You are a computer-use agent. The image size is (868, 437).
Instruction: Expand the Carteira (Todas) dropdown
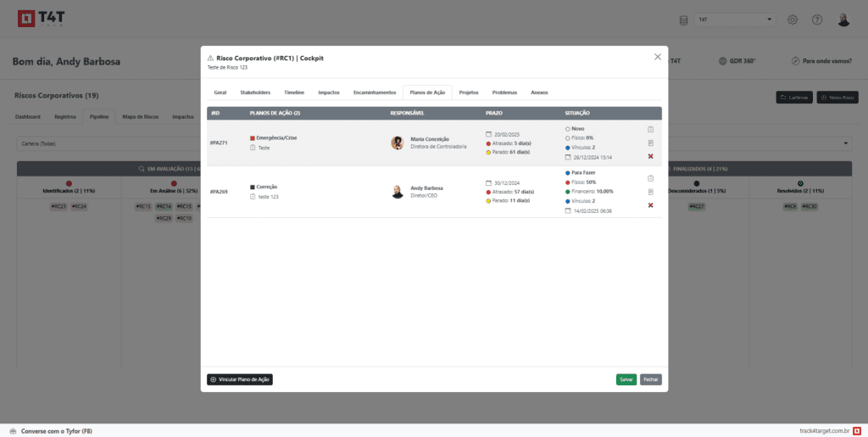pos(432,143)
